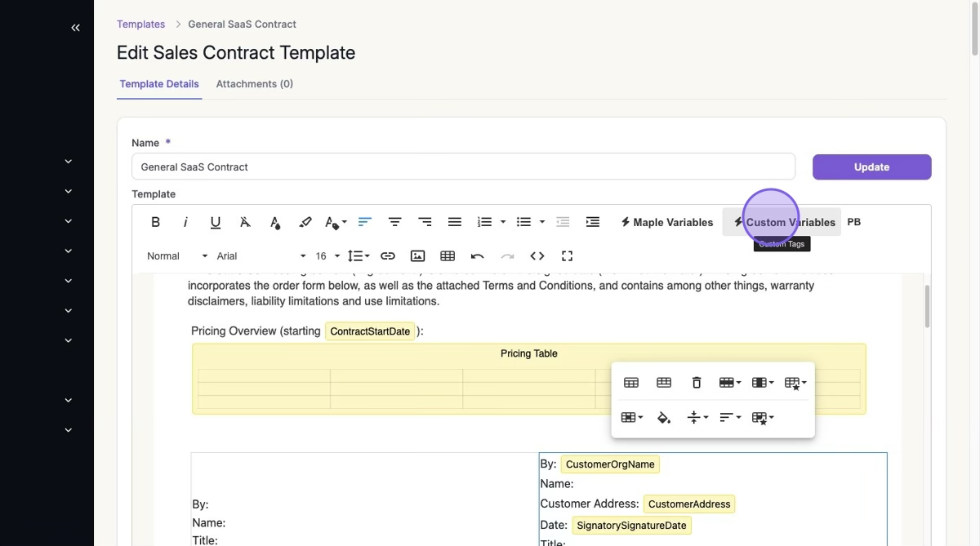Open the Arial font family dropdown
The width and height of the screenshot is (980, 546).
(x=261, y=256)
